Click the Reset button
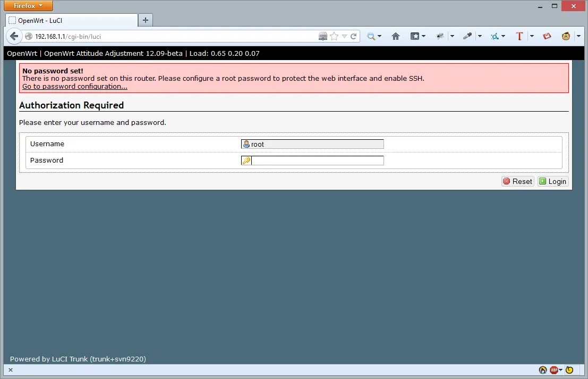 (518, 182)
